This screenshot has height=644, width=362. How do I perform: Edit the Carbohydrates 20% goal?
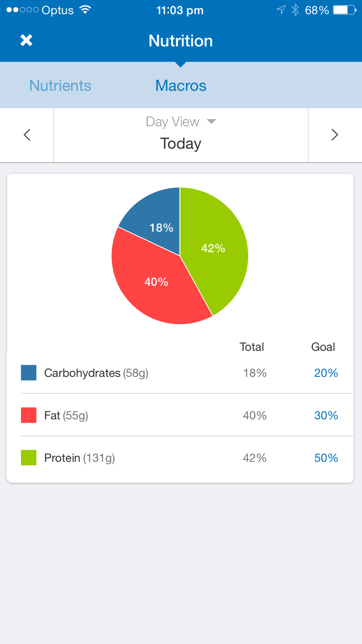coord(326,373)
